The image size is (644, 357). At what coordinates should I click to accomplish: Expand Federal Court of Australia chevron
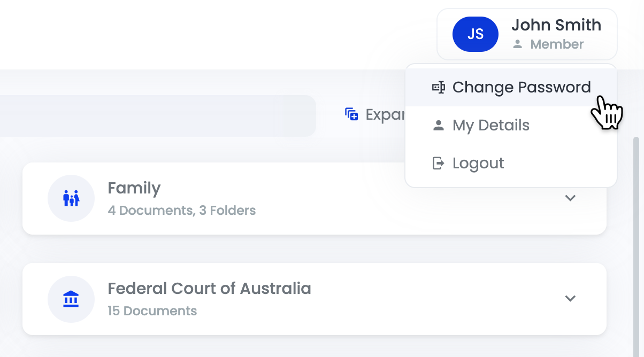tap(570, 298)
